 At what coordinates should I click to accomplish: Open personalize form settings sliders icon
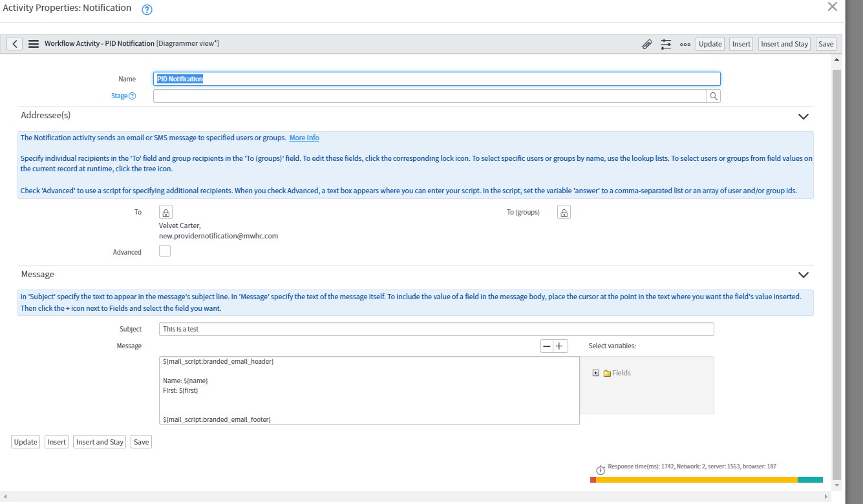(666, 44)
